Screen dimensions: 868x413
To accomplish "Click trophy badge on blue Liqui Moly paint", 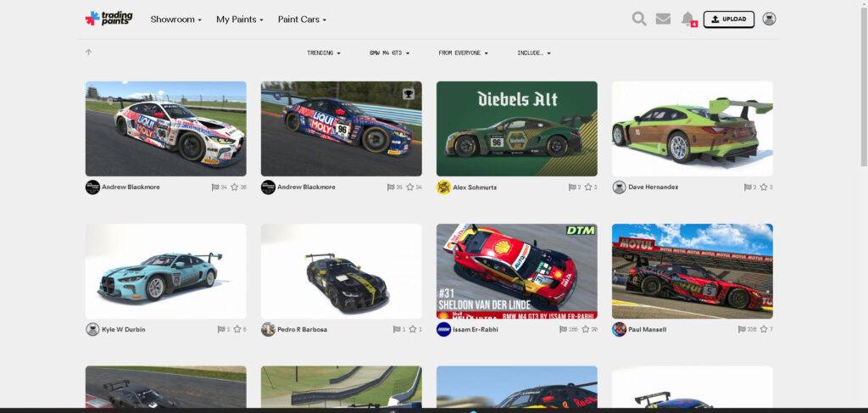I will click(x=409, y=94).
